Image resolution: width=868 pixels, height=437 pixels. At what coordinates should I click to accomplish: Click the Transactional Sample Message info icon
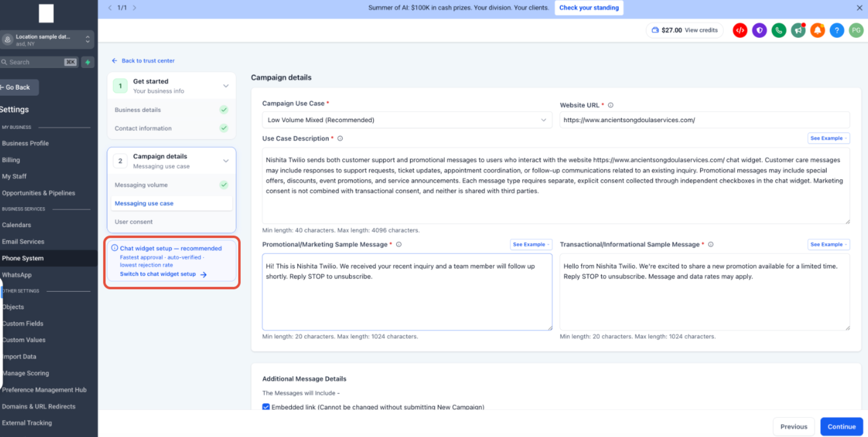tap(711, 244)
